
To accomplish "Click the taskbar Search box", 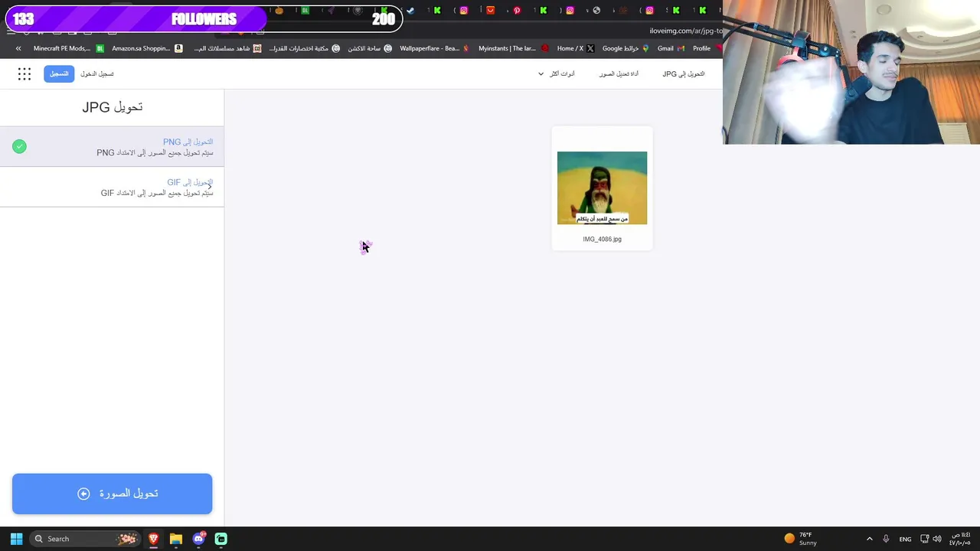I will [x=86, y=539].
